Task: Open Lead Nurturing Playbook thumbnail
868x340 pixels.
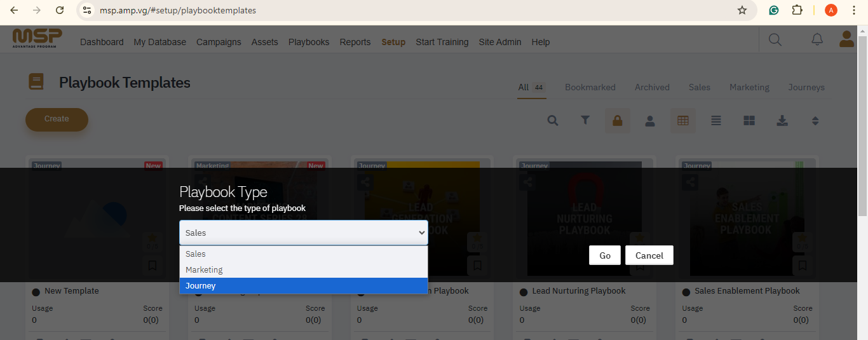Action: 585,219
